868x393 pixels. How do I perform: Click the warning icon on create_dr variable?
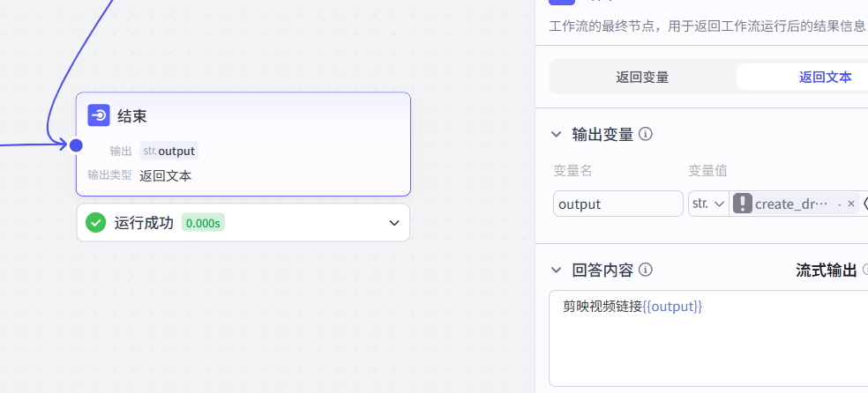743,204
